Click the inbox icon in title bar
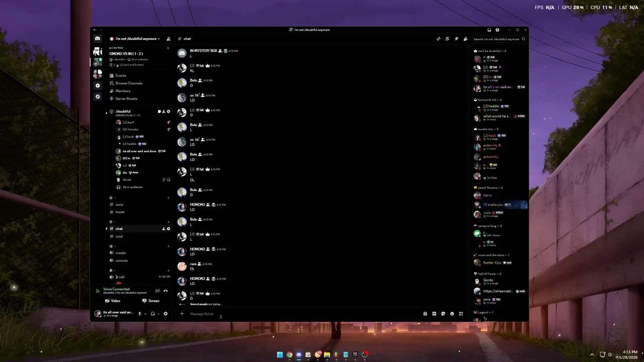This screenshot has width=644, height=362. point(489,30)
